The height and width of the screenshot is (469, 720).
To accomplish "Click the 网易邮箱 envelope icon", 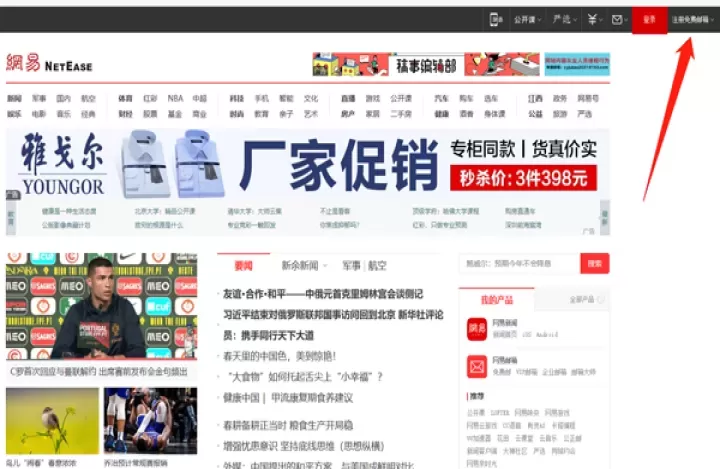I will click(x=477, y=366).
